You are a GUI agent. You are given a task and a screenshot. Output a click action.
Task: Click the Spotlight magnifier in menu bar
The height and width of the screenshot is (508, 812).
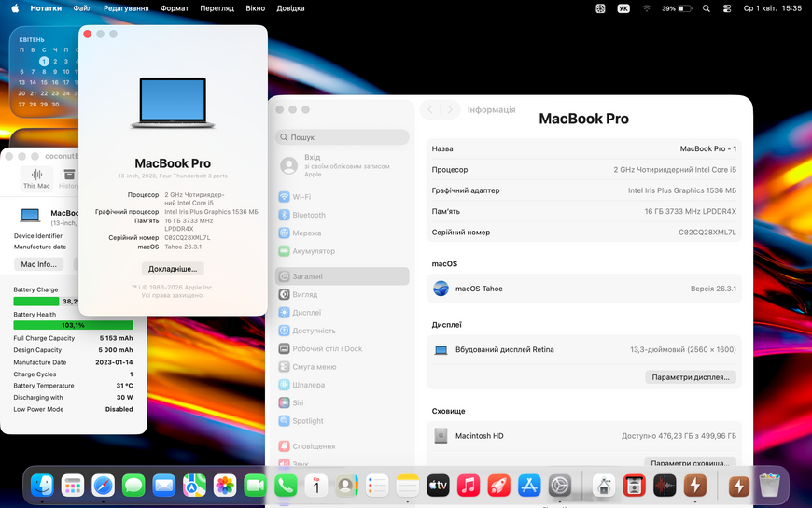coord(707,8)
